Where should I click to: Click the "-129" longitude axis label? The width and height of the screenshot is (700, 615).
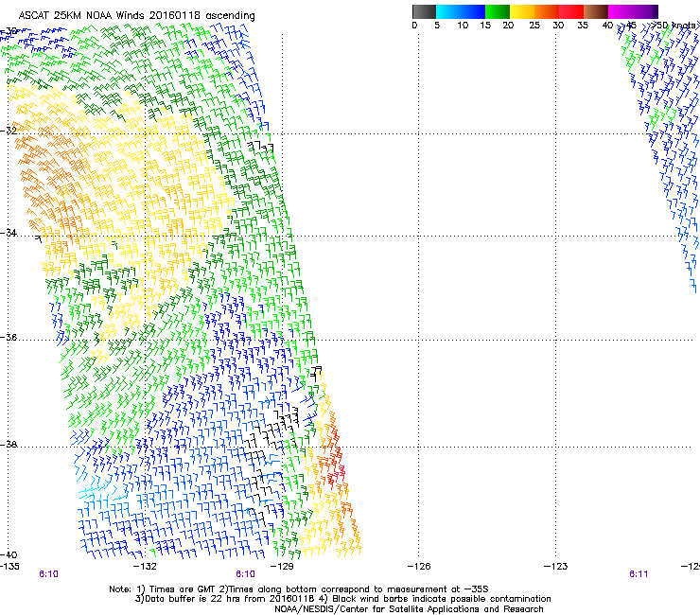[282, 567]
